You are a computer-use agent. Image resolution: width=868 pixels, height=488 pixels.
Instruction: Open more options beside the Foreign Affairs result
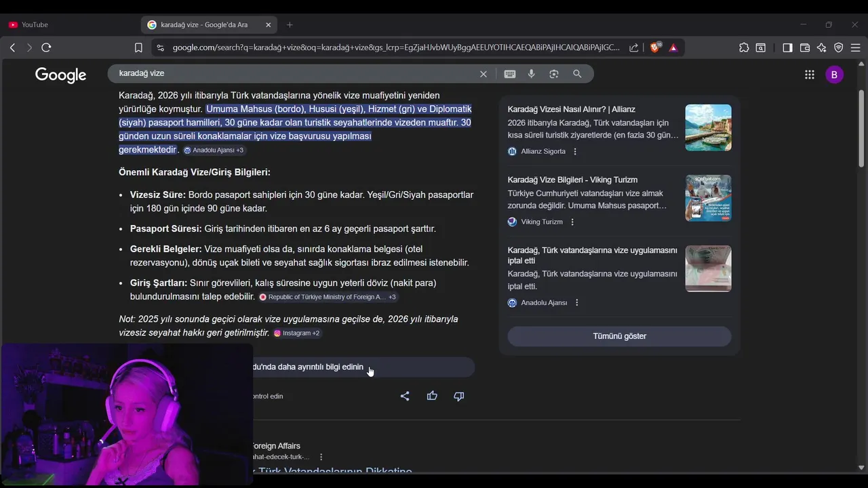tap(321, 457)
